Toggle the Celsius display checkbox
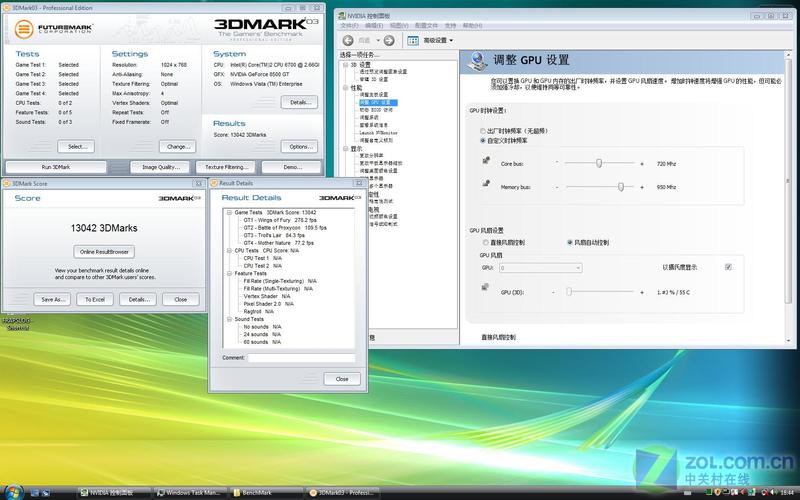 pyautogui.click(x=728, y=267)
